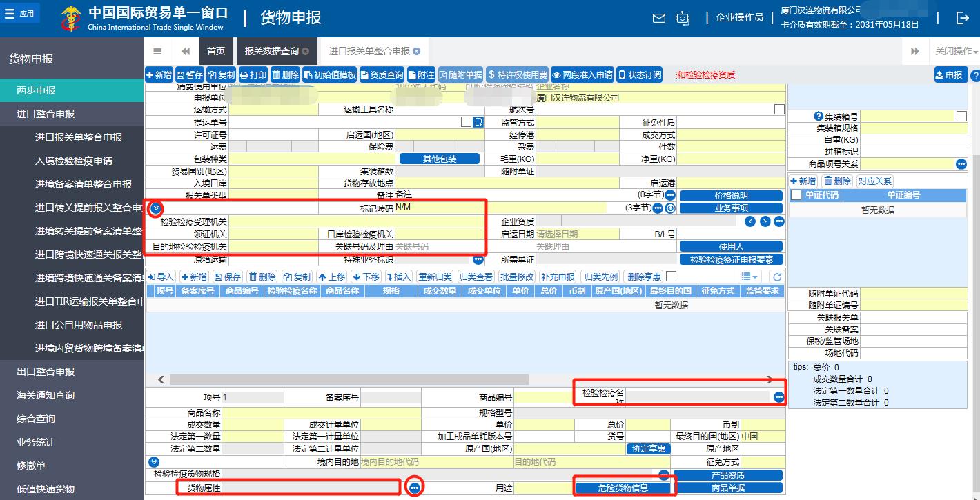Submit declaration via 申报 upload icon
Screen dimensions: 980x500
(x=950, y=74)
